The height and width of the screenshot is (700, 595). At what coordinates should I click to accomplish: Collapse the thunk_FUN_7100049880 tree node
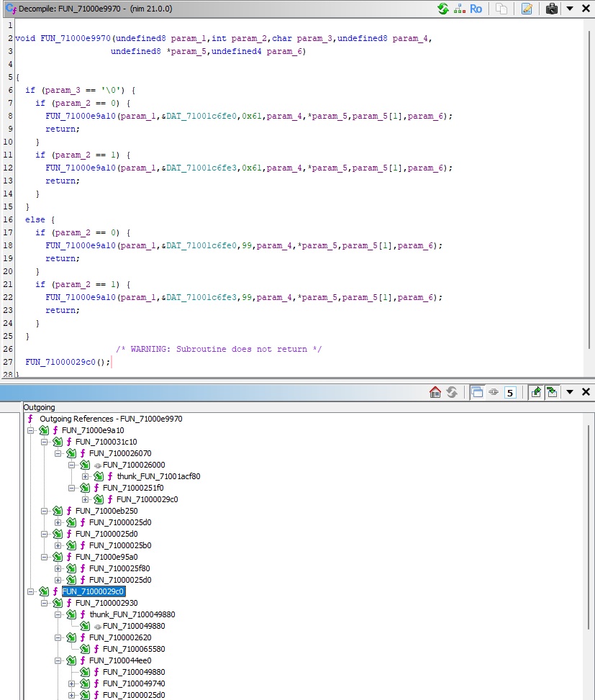coord(58,614)
